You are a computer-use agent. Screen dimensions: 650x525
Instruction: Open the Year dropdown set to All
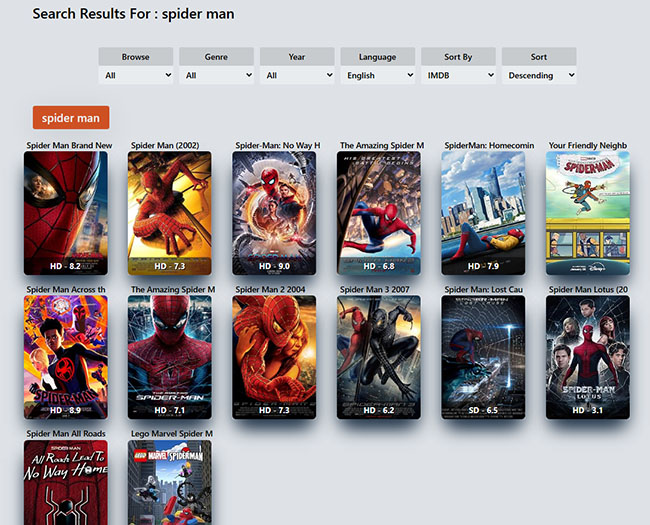297,75
